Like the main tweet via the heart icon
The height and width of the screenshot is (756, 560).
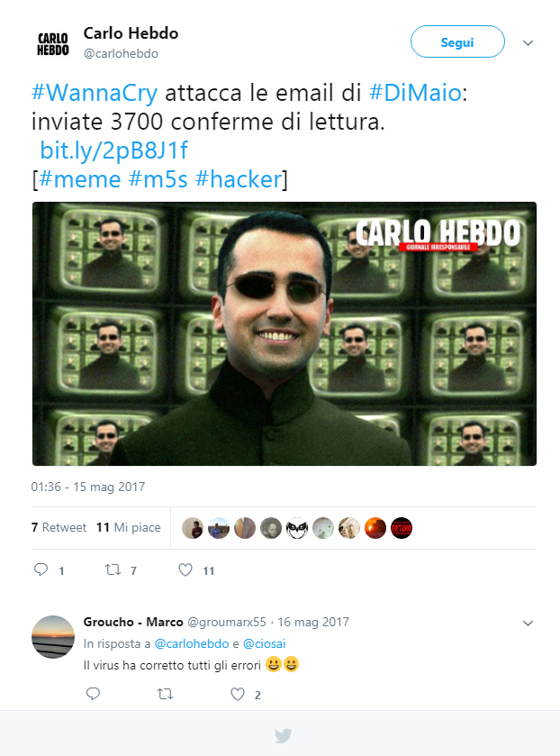[185, 569]
